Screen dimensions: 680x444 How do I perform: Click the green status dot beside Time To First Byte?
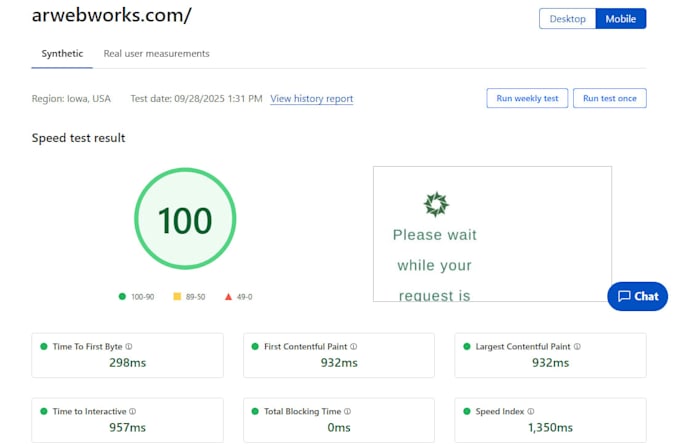tap(44, 346)
